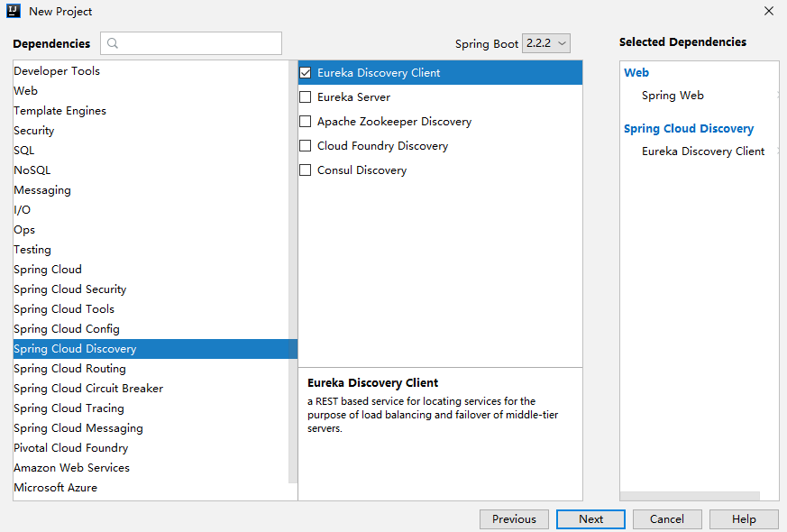Choose Spring Cloud Config category

coord(151,329)
